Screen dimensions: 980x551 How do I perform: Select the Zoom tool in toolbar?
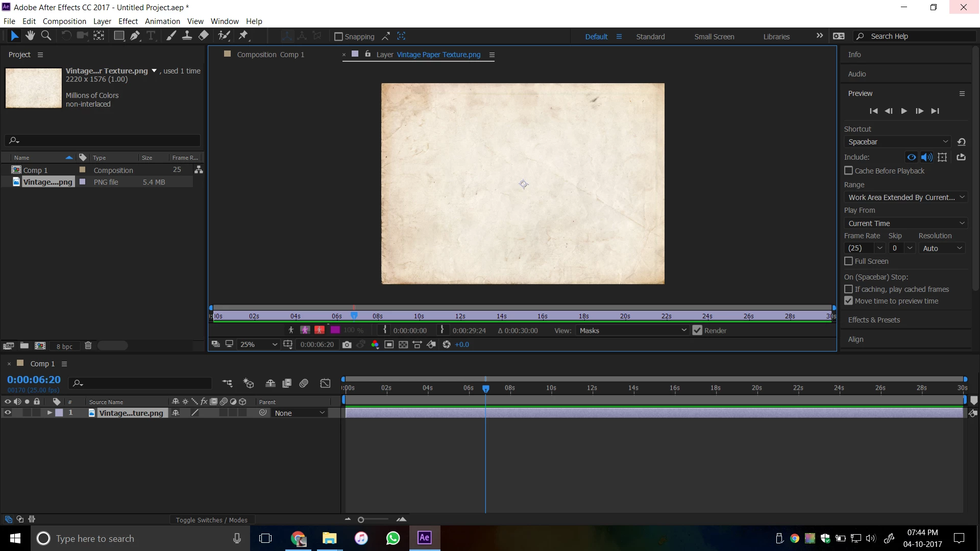pyautogui.click(x=46, y=36)
